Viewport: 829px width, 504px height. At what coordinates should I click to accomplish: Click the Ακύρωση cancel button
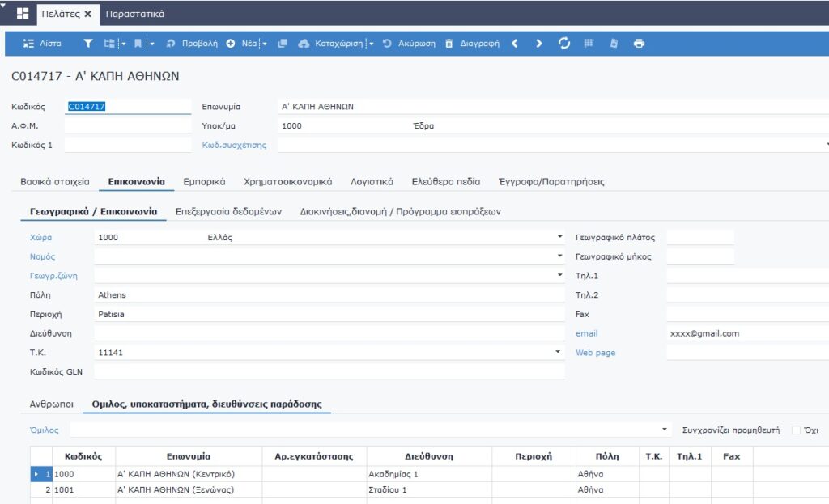click(x=409, y=44)
